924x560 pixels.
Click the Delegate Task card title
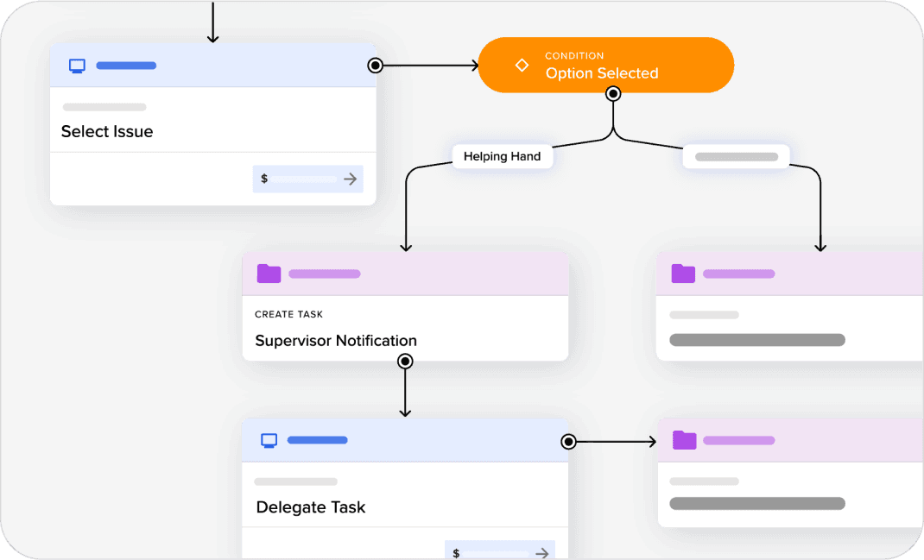pos(311,507)
